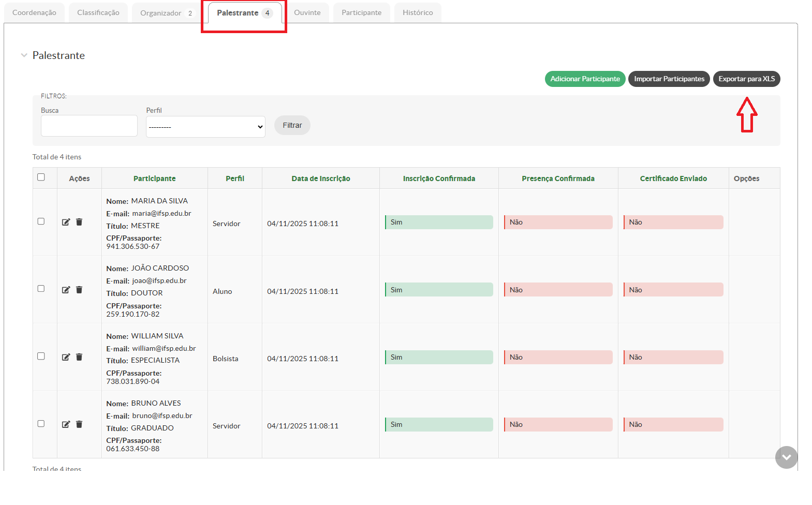The height and width of the screenshot is (505, 812).
Task: Edit JOÃO CARDOSO participant entry
Action: coord(66,290)
